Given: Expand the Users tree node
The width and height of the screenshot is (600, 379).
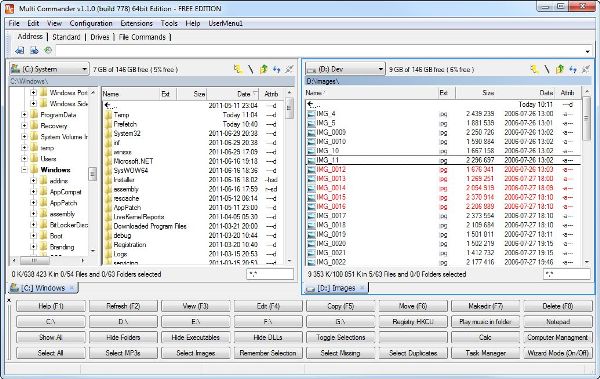Looking at the screenshot, I should click(24, 158).
